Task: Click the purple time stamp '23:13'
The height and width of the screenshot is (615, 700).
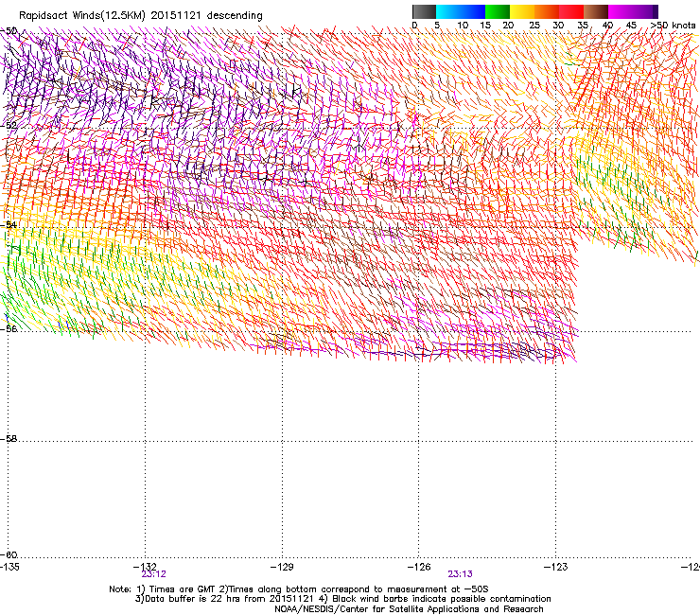Action: coord(461,574)
